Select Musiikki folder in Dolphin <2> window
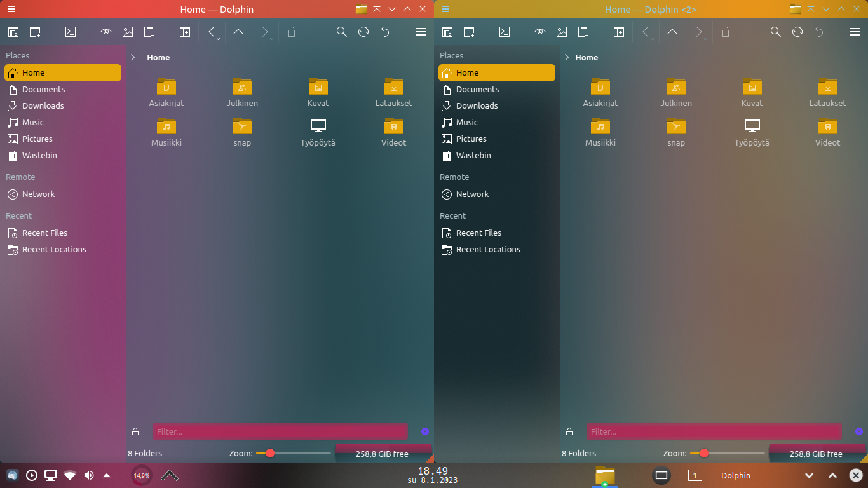Image resolution: width=868 pixels, height=488 pixels. [600, 132]
